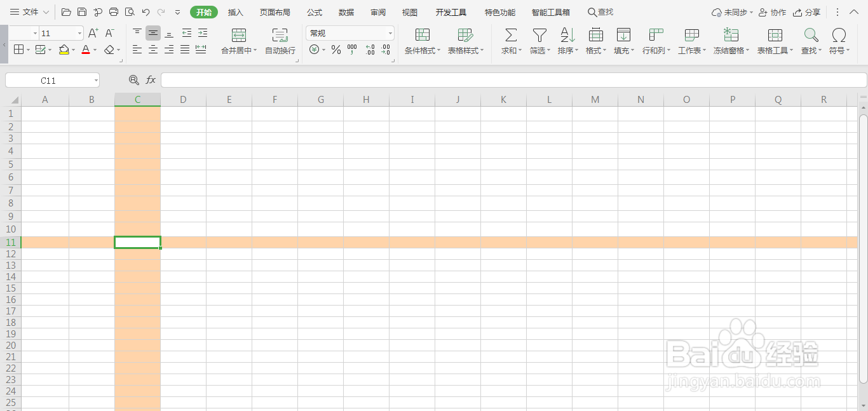
Task: Justify text alignment icon
Action: (x=185, y=50)
